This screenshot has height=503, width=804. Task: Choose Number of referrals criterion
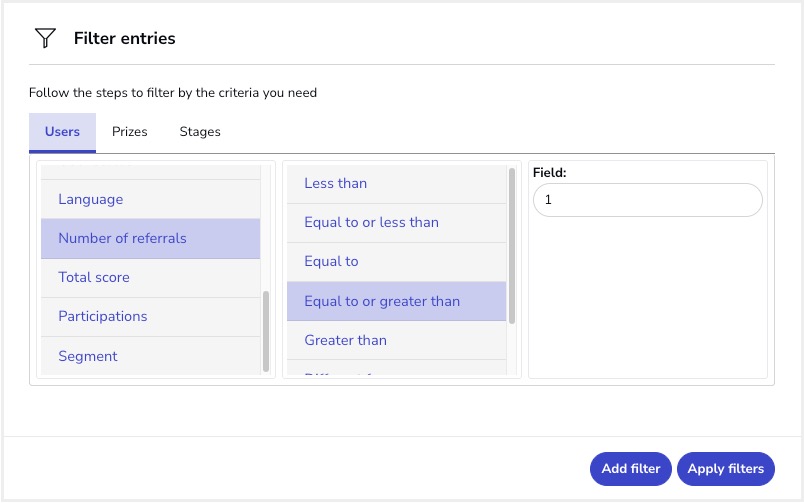point(150,238)
